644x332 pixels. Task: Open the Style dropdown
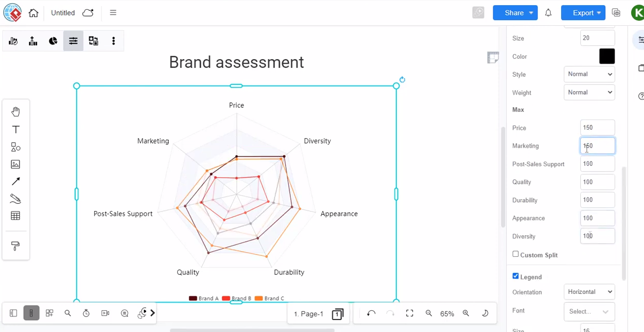click(x=589, y=74)
